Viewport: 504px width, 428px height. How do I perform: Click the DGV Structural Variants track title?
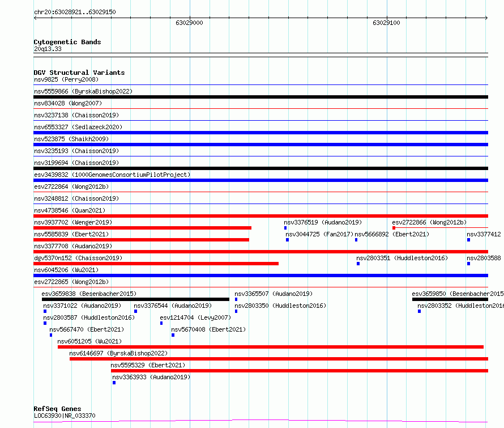coord(79,73)
